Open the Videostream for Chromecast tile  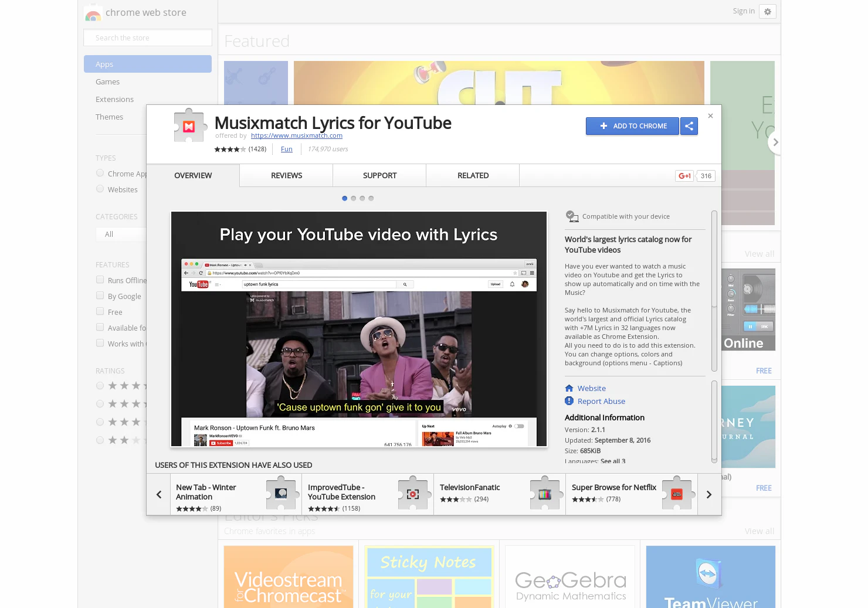click(x=289, y=577)
